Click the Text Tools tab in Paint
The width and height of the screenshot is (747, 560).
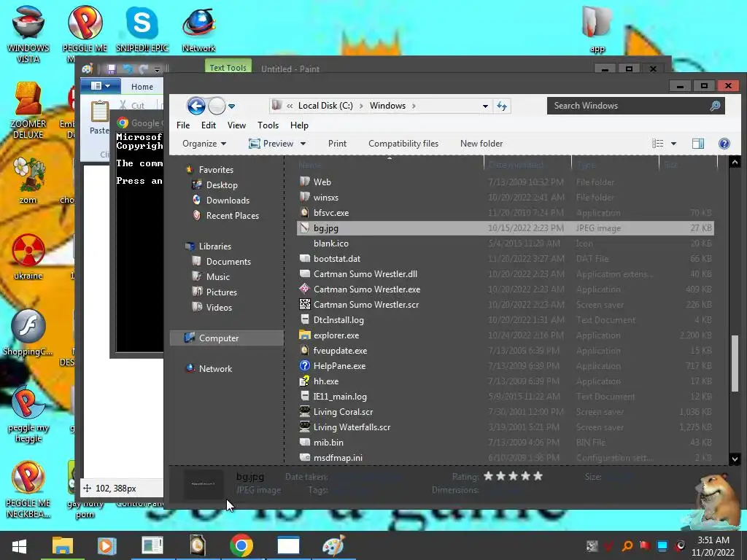point(228,68)
